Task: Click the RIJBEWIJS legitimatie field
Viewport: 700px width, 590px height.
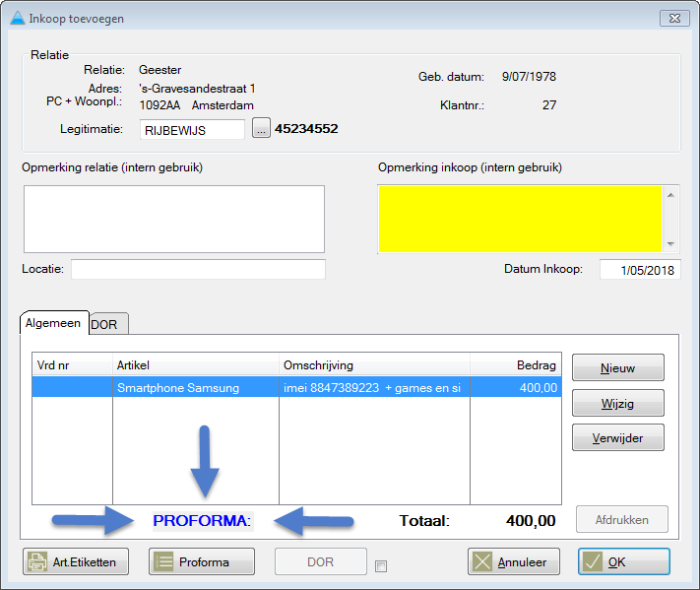Action: (x=191, y=129)
